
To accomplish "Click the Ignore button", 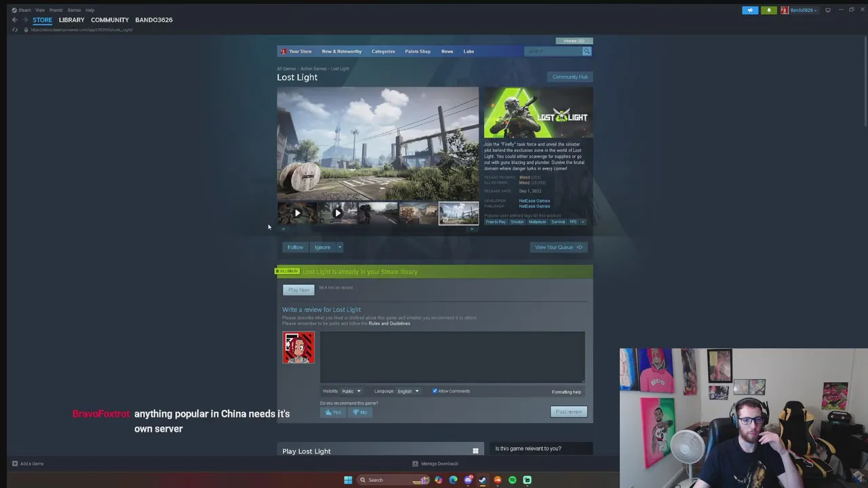I will [x=323, y=247].
